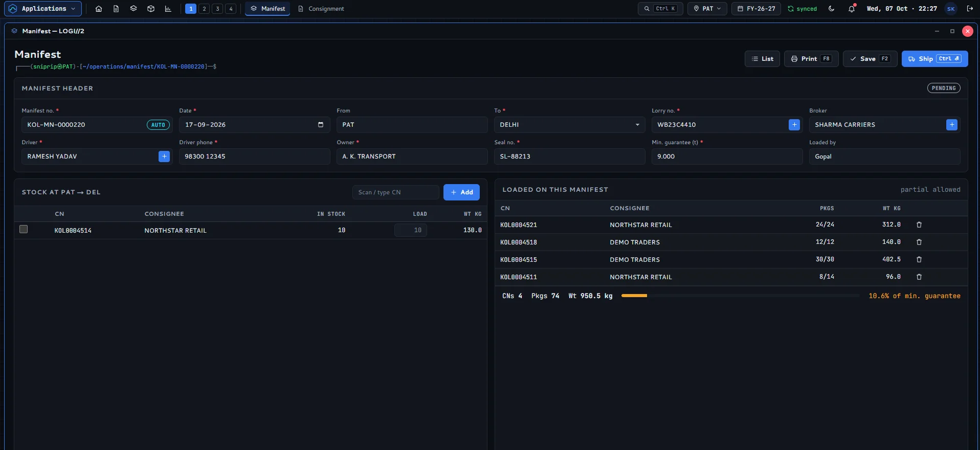Print the manifest
The width and height of the screenshot is (980, 450).
pyautogui.click(x=811, y=59)
